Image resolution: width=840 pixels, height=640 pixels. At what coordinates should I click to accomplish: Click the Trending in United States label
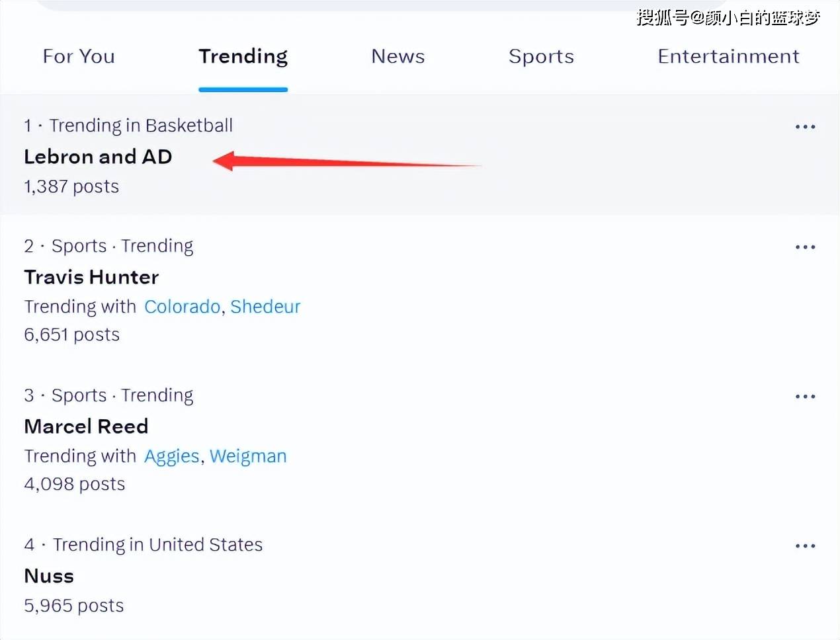coord(157,545)
